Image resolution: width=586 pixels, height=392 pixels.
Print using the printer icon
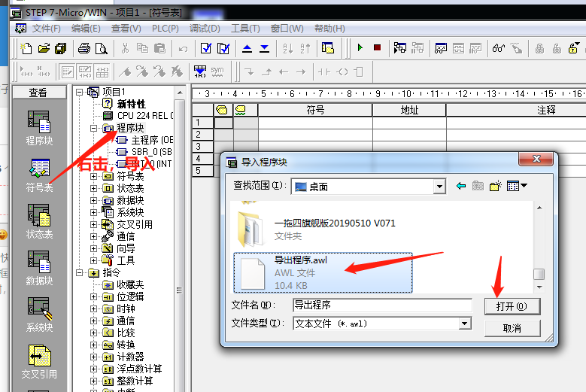click(84, 48)
